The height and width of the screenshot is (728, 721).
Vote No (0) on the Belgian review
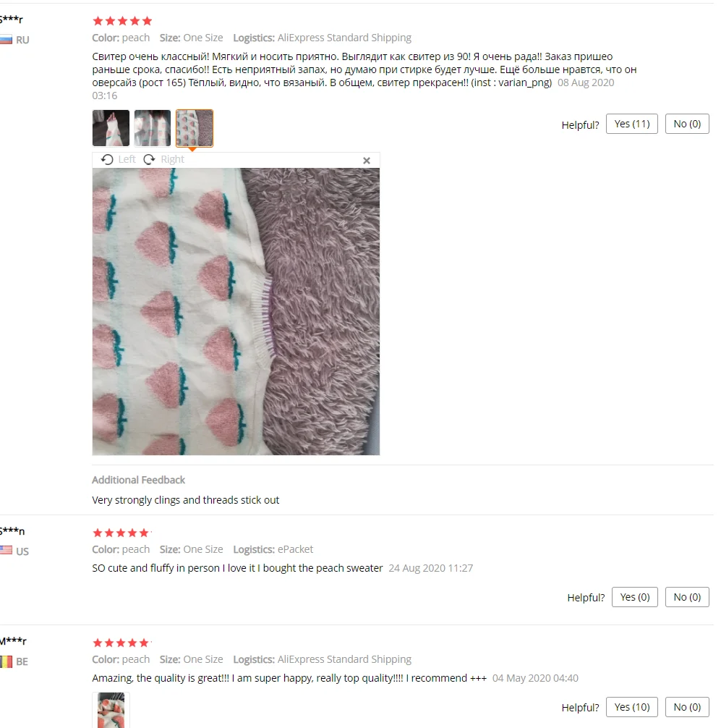pos(687,707)
